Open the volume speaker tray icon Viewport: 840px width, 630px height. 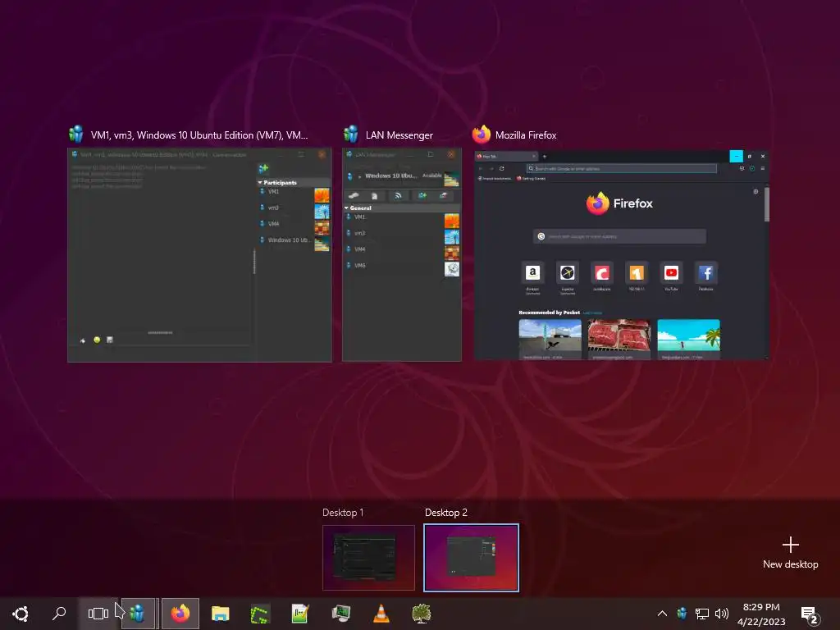pyautogui.click(x=722, y=614)
